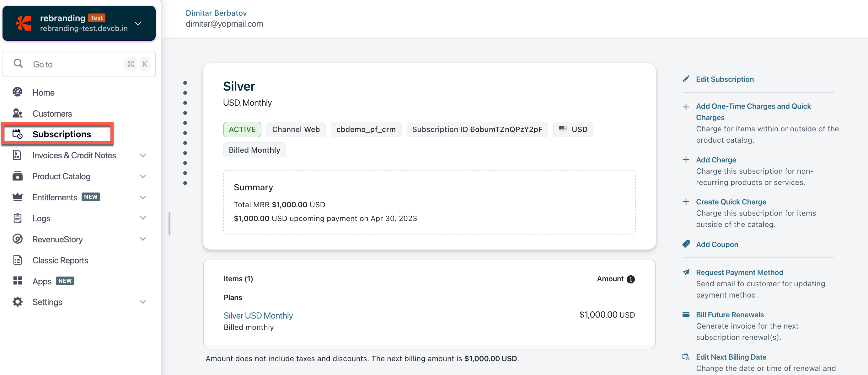Expand the Logs section chevron
The height and width of the screenshot is (375, 868).
pos(143,218)
